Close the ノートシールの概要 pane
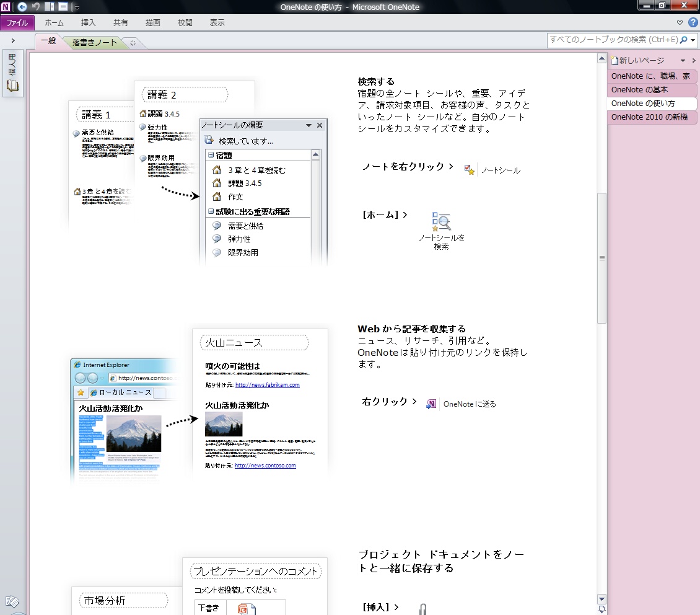700x615 pixels. 320,125
